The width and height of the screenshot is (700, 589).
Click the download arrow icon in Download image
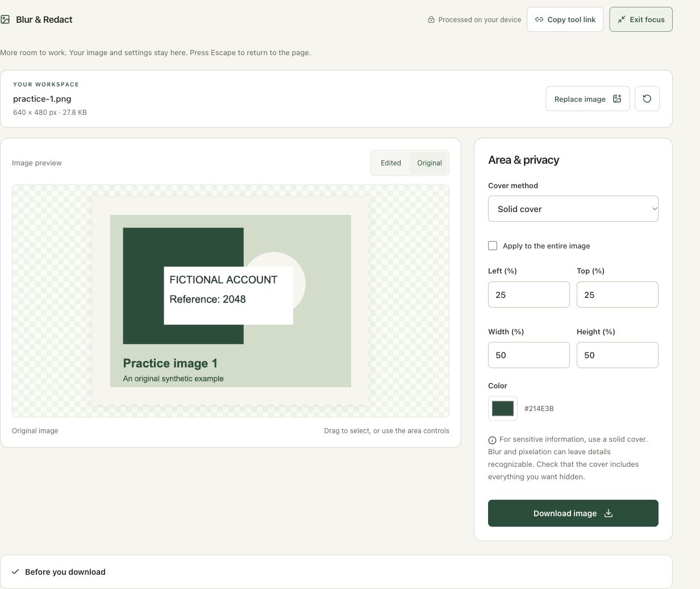point(609,513)
